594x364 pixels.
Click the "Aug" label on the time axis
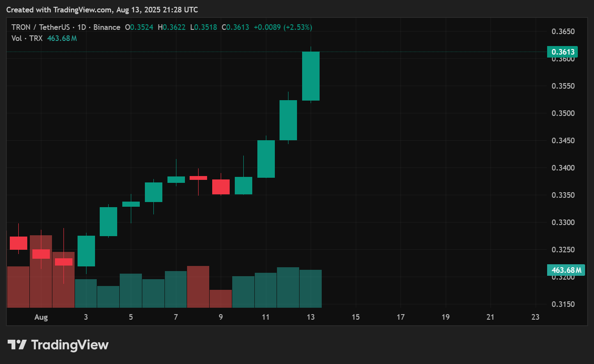coord(41,317)
